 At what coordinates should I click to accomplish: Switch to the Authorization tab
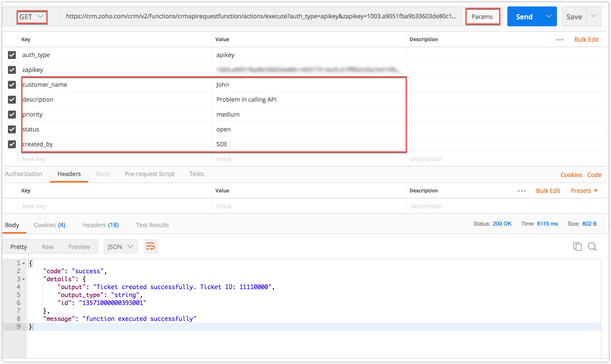[x=24, y=174]
